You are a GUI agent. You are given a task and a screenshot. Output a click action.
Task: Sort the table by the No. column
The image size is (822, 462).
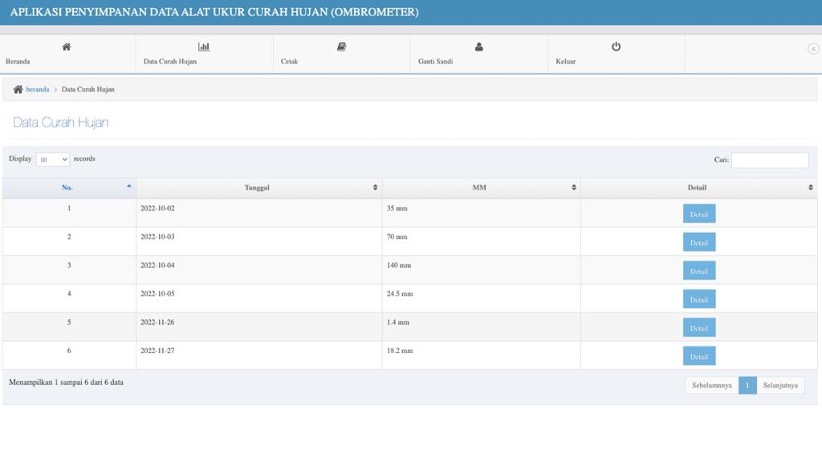69,188
